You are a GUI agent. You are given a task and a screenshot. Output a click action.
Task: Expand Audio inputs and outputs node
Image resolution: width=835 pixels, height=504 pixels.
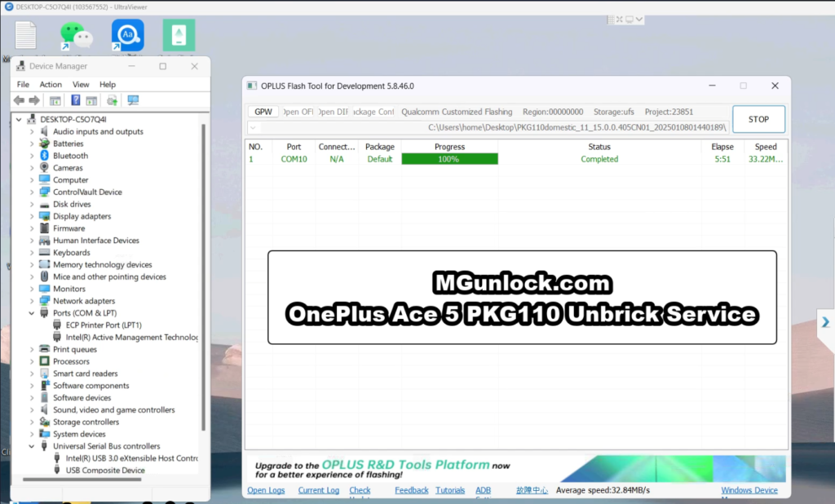32,131
